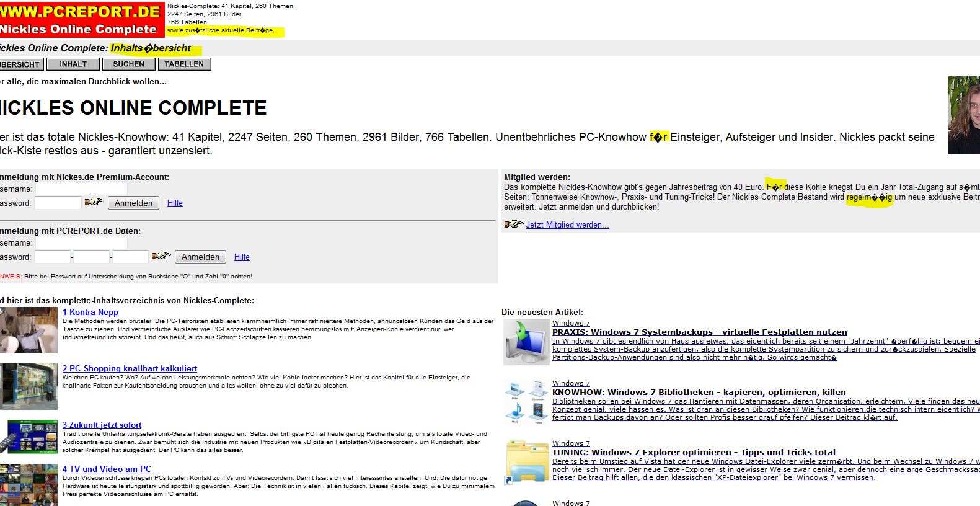Open PRAXIS: Windows 7 Systembackups article

700,332
